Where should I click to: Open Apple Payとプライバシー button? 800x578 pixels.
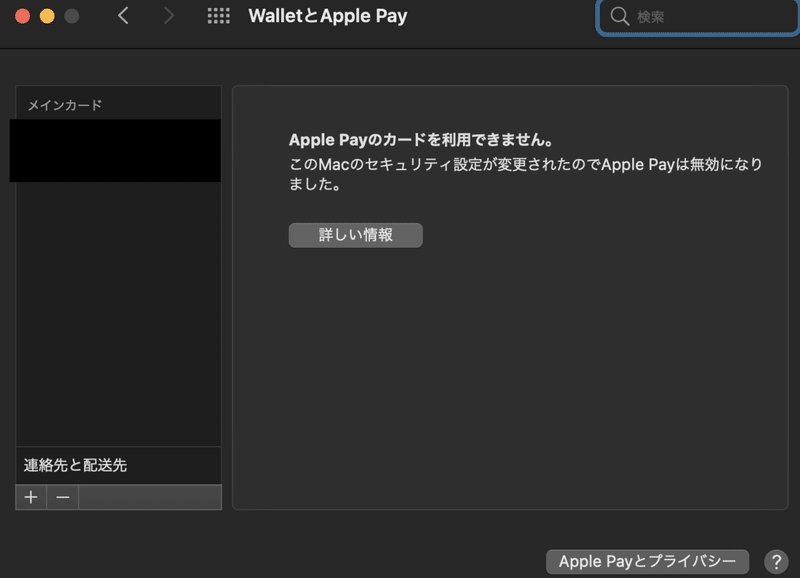pyautogui.click(x=647, y=562)
